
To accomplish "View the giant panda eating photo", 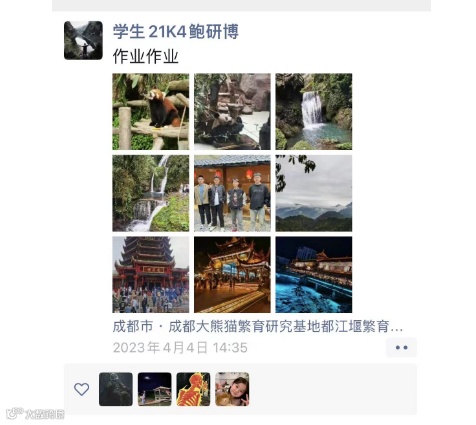I will point(232,111).
